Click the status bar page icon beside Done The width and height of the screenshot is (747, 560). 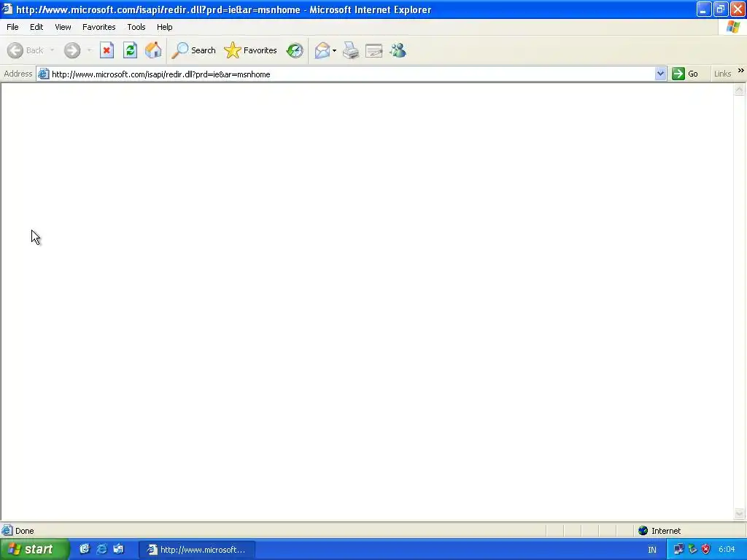pyautogui.click(x=7, y=531)
